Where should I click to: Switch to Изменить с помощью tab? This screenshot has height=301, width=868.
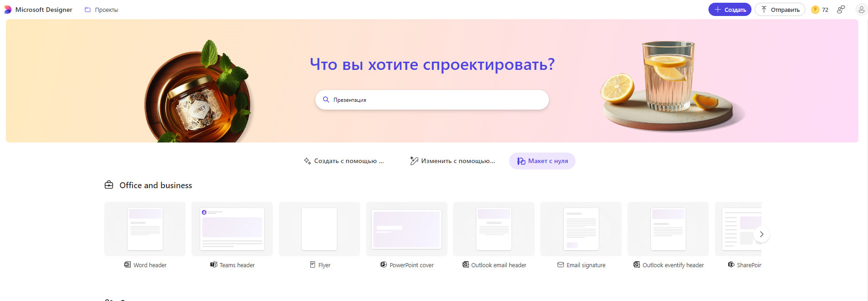(x=453, y=161)
